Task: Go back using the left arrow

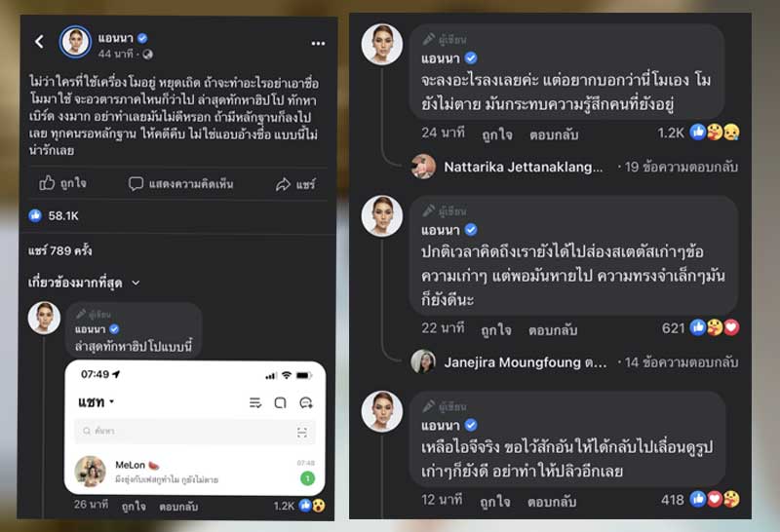Action: coord(40,42)
